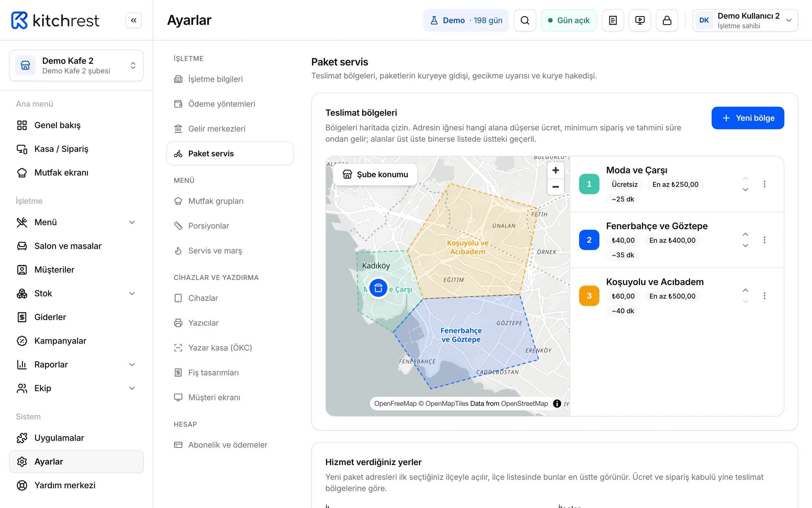Viewport: 812px width, 508px height.
Task: Click the Şube konumu map button
Action: tap(375, 175)
